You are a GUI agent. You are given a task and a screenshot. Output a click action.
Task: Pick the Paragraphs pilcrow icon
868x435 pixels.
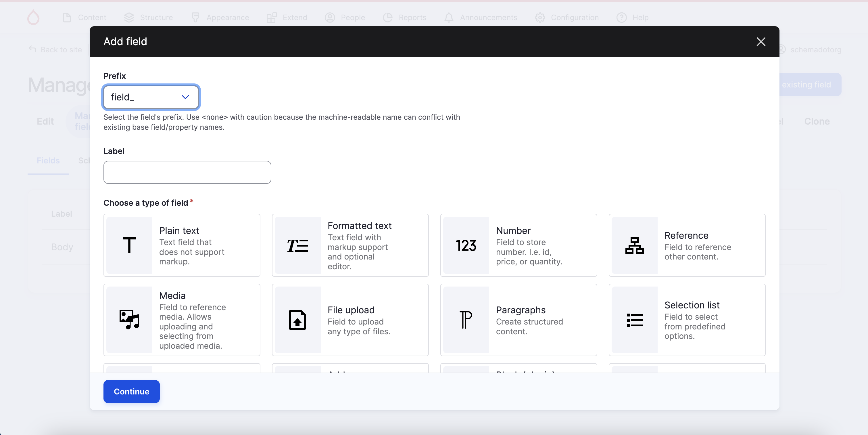coord(466,320)
